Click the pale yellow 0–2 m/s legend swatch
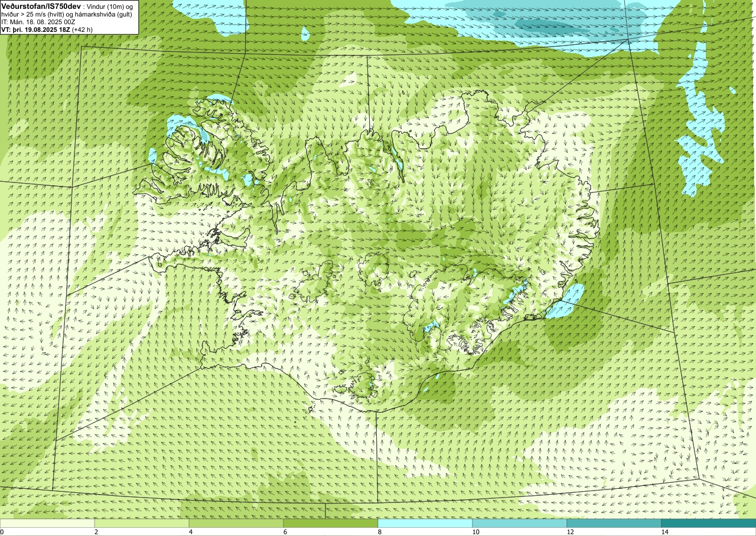 [x=47, y=523]
